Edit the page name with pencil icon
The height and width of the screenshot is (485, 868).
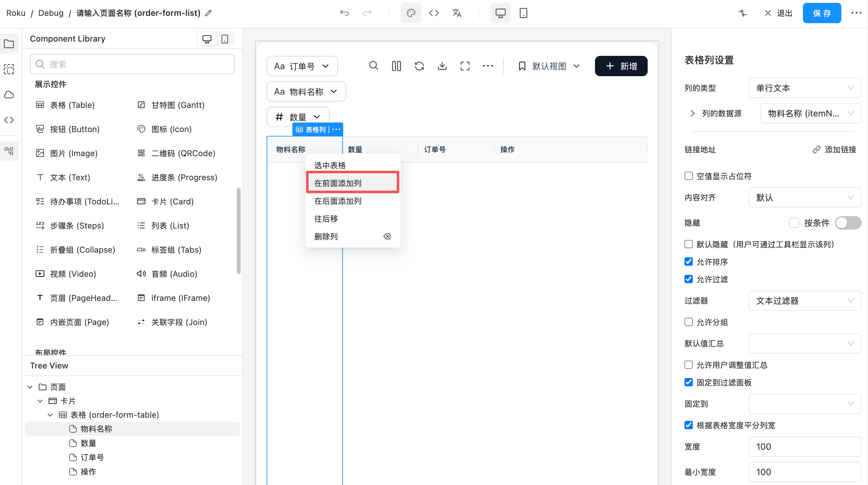click(209, 13)
